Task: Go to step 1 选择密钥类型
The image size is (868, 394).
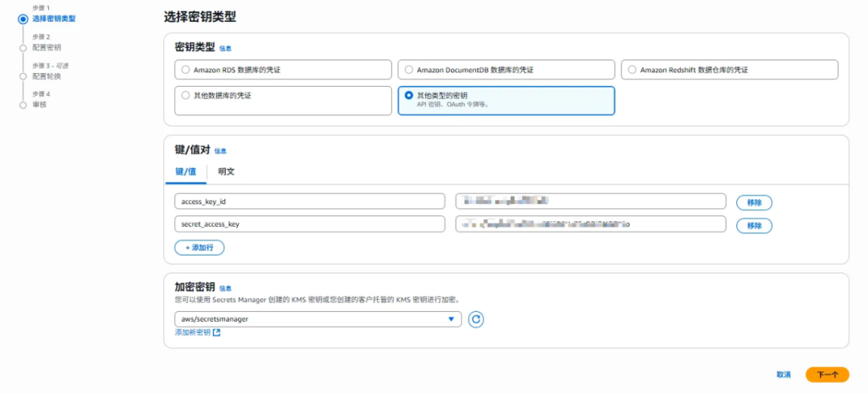Action: coord(54,18)
